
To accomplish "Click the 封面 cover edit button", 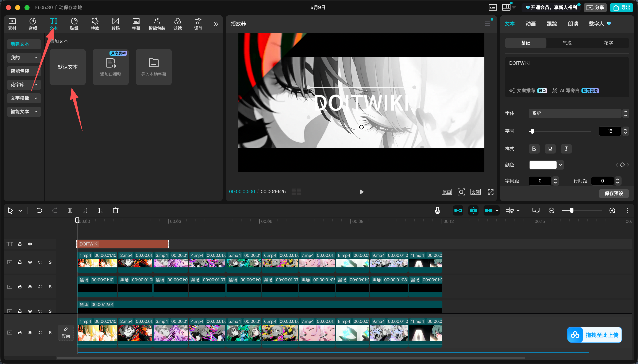I will pos(66,333).
